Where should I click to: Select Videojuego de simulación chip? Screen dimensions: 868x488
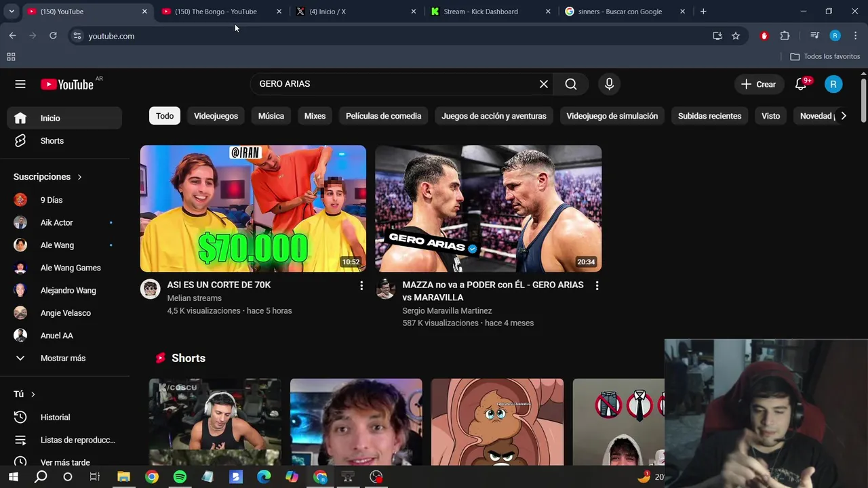(612, 116)
